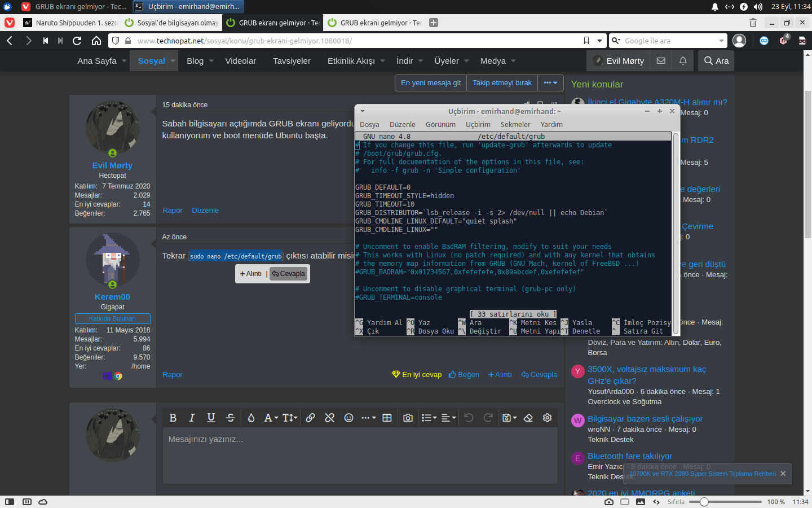
Task: Open the text color droplet tool
Action: point(251,418)
